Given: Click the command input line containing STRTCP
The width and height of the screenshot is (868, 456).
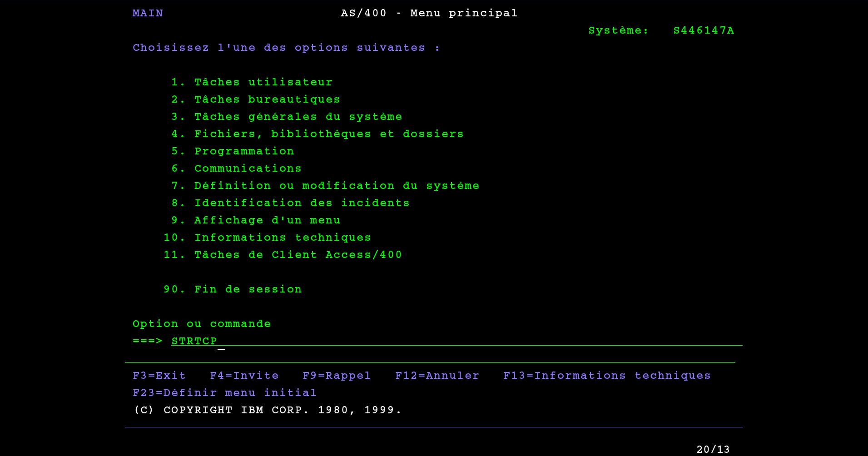Looking at the screenshot, I should click(x=454, y=341).
